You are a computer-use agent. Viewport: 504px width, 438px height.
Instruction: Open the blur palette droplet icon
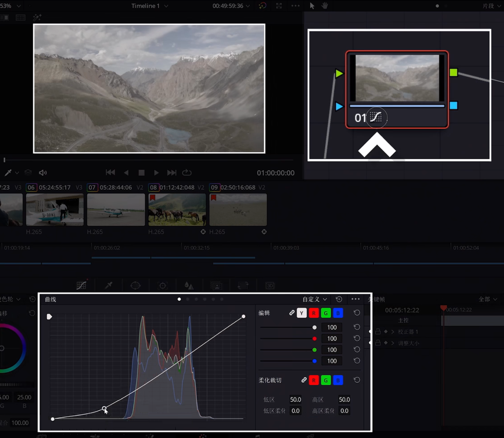(189, 286)
